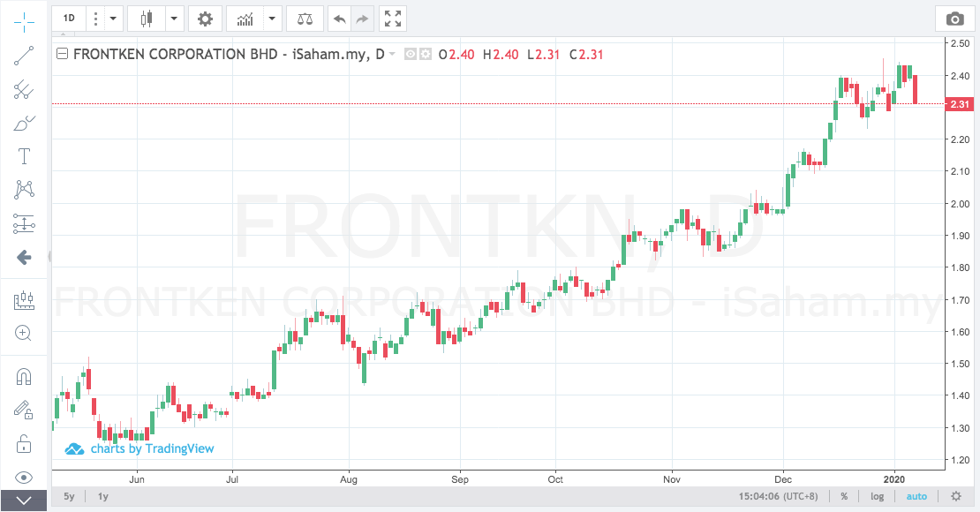980x512 pixels.
Task: Click the candlestick chart style icon
Action: [x=147, y=19]
